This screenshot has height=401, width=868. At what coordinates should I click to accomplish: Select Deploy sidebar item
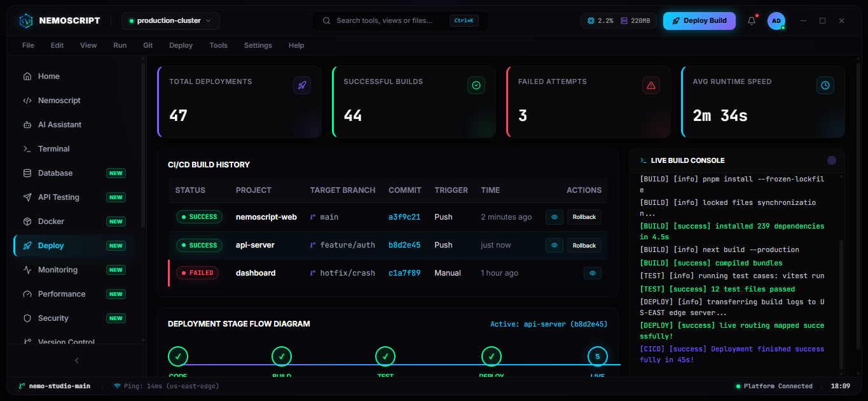73,246
